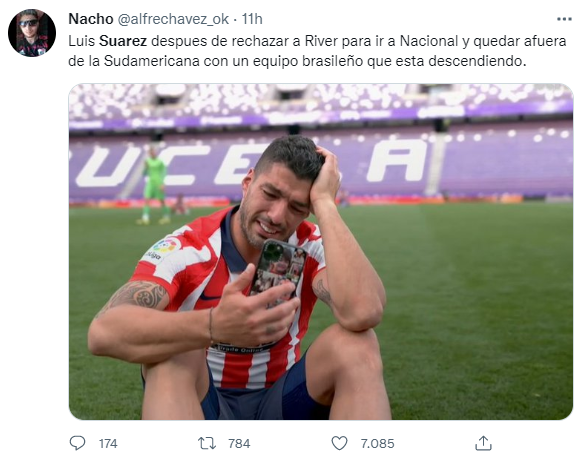Click the LaLiga sleeve badge in the photo
Screen dimensions: 586x456
point(163,249)
